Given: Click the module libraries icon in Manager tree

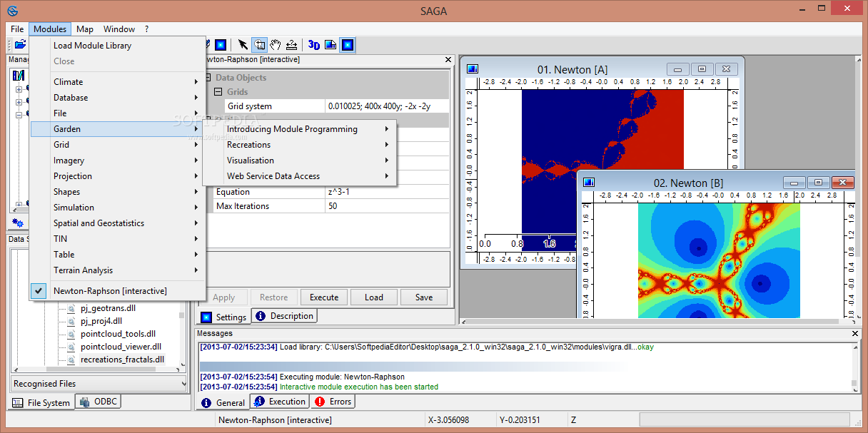Looking at the screenshot, I should click(19, 76).
